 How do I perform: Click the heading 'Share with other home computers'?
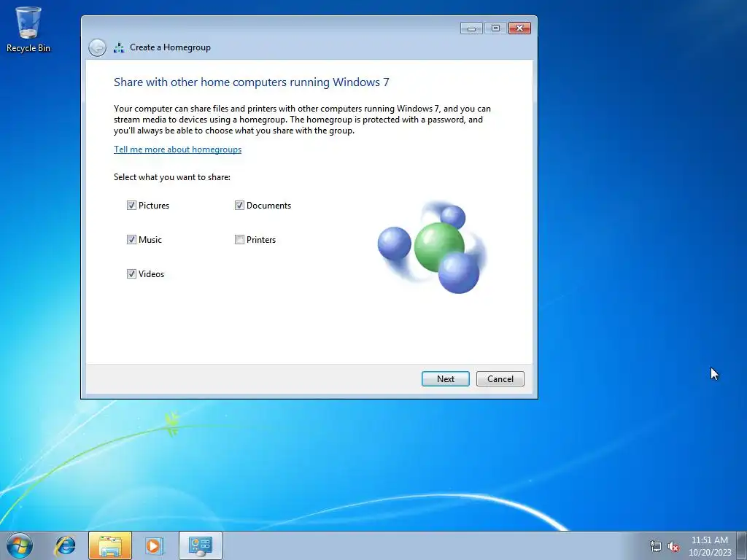(x=251, y=82)
